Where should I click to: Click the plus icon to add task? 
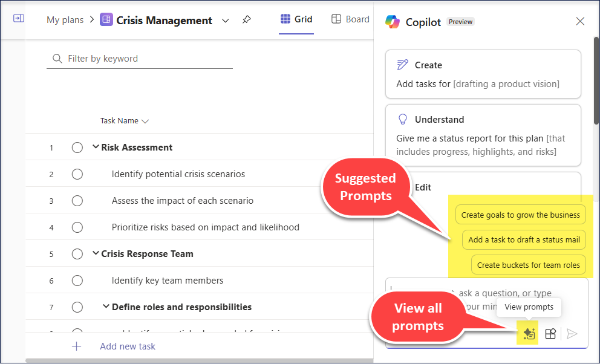(x=77, y=346)
